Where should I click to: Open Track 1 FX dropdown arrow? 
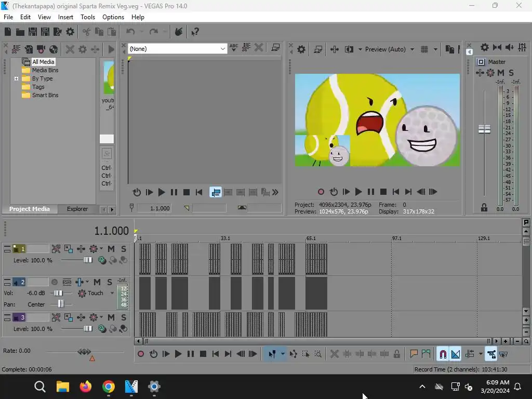point(101,249)
